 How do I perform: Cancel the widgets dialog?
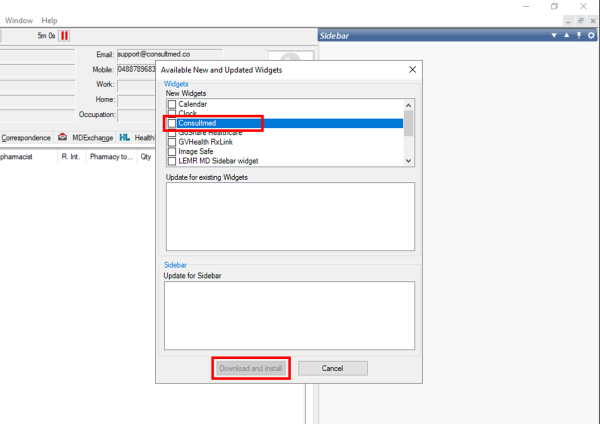pos(333,368)
